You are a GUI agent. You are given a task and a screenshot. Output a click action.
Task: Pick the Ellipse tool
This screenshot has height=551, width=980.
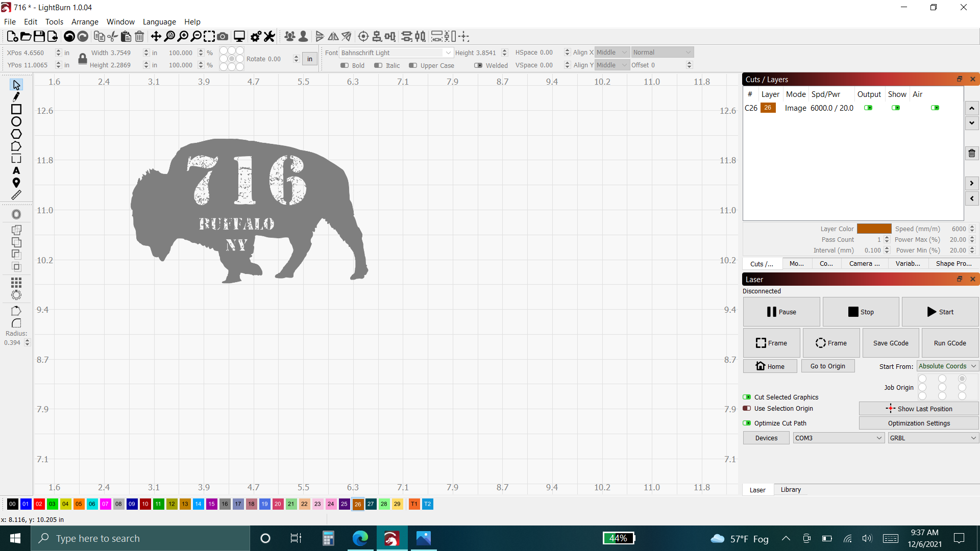pyautogui.click(x=16, y=121)
